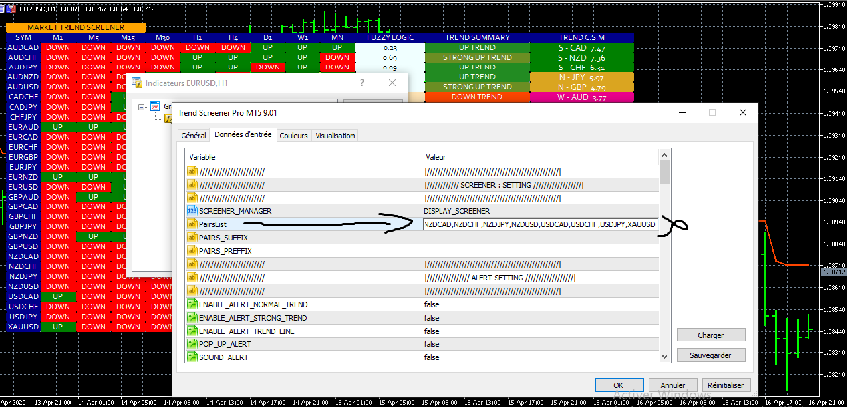This screenshot has height=408, width=868.
Task: Click the EURUSD symbol in the screener
Action: pyautogui.click(x=23, y=187)
